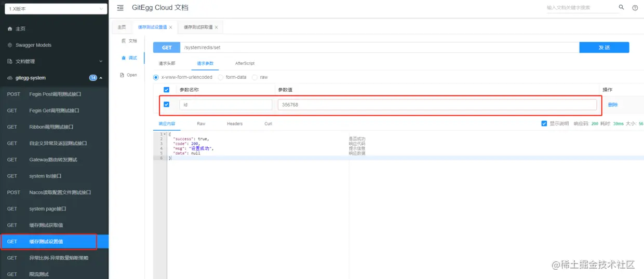Click the request URL field /system/redis/set

point(380,47)
